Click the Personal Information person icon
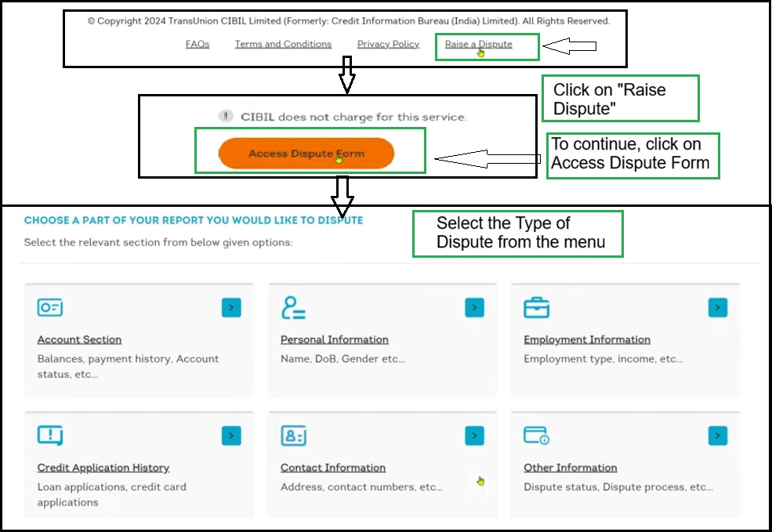Image resolution: width=772 pixels, height=532 pixels. click(293, 308)
